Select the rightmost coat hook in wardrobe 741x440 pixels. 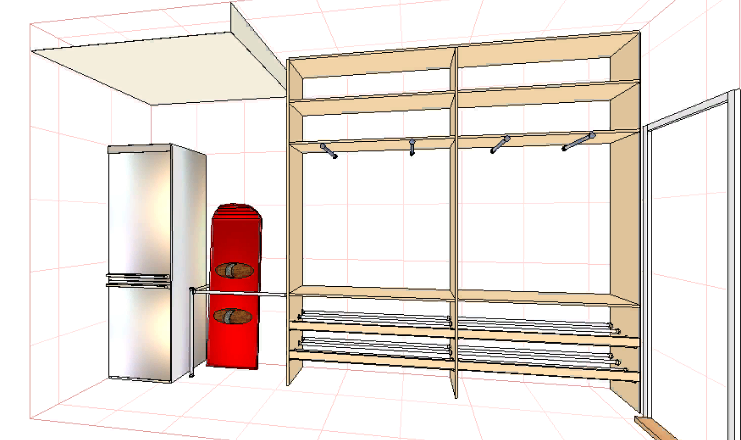click(578, 141)
